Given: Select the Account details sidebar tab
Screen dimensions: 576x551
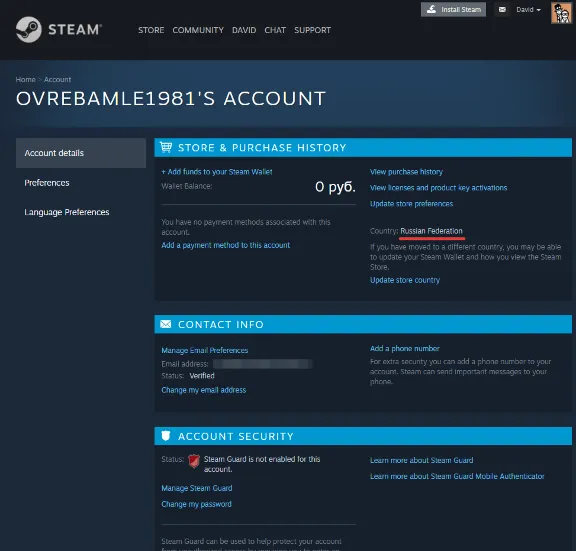Looking at the screenshot, I should (x=81, y=153).
